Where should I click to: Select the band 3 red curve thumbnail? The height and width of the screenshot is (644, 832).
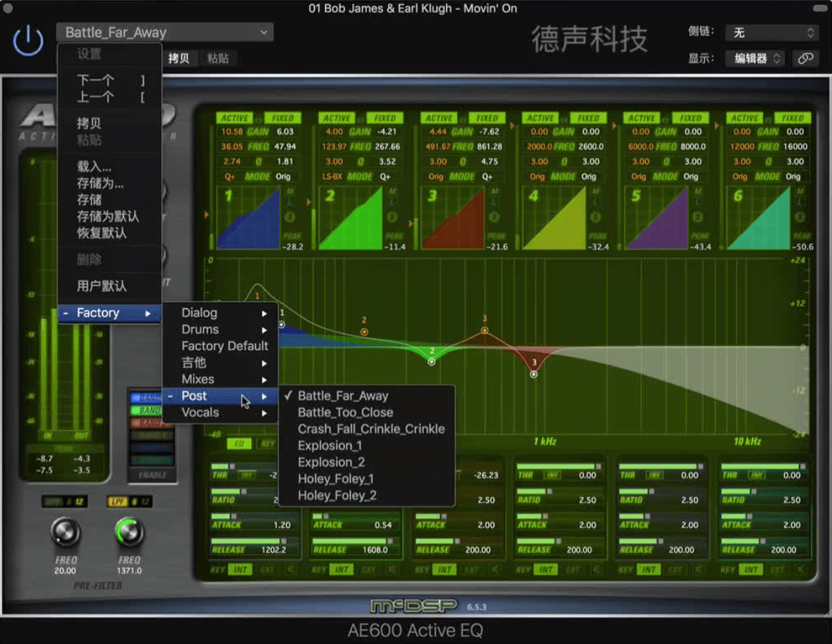(x=453, y=218)
